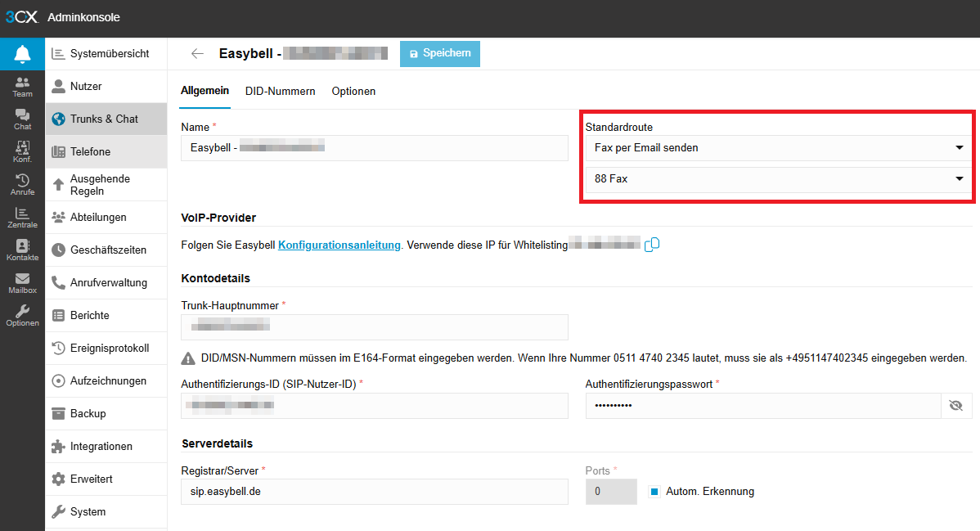This screenshot has height=531, width=980.
Task: Open the Team panel icon
Action: point(22,87)
